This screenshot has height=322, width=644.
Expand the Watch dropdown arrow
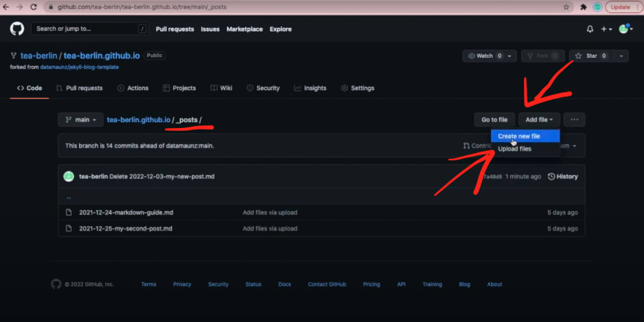point(510,56)
